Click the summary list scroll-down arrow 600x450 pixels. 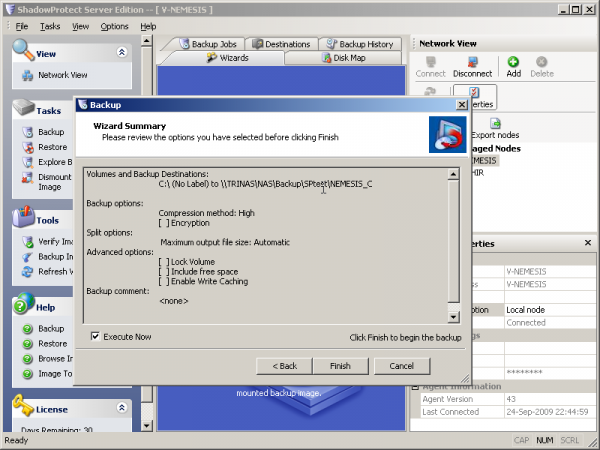click(x=453, y=316)
